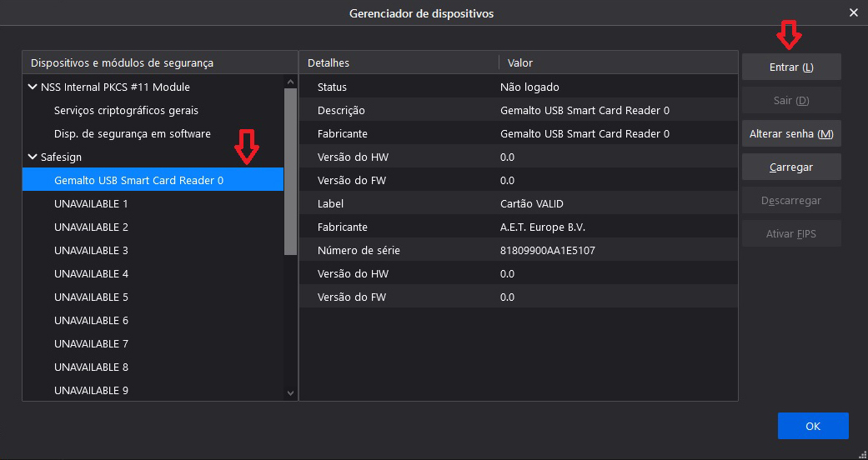Click the Detalhes column header
The image size is (868, 460).
(x=399, y=63)
